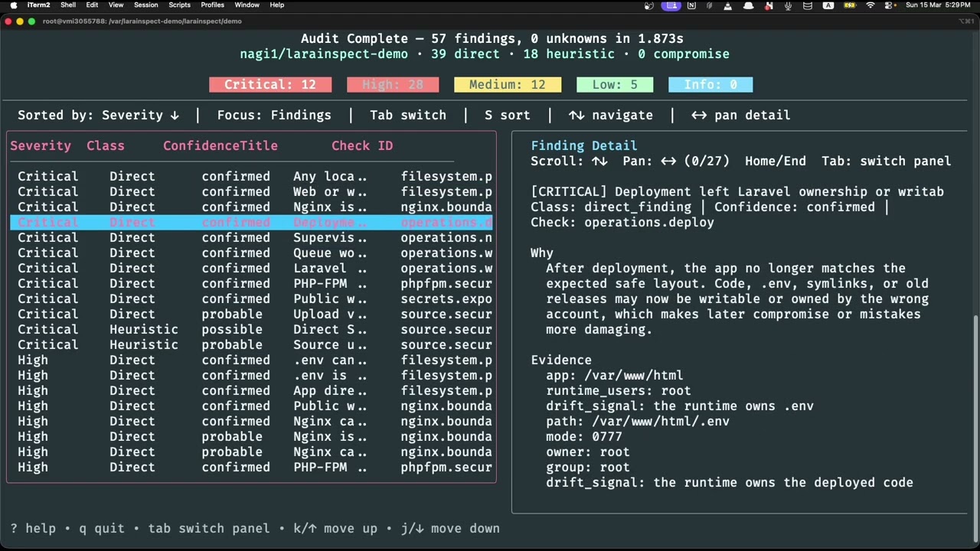Click the '↔ pan detail' hint
Screen dimensions: 980x551
click(741, 115)
